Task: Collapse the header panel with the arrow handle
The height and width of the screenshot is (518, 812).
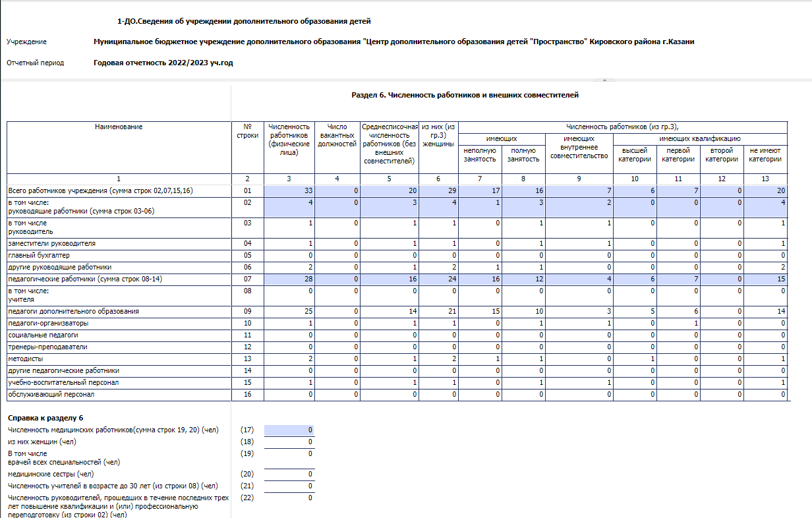Action: [x=605, y=80]
